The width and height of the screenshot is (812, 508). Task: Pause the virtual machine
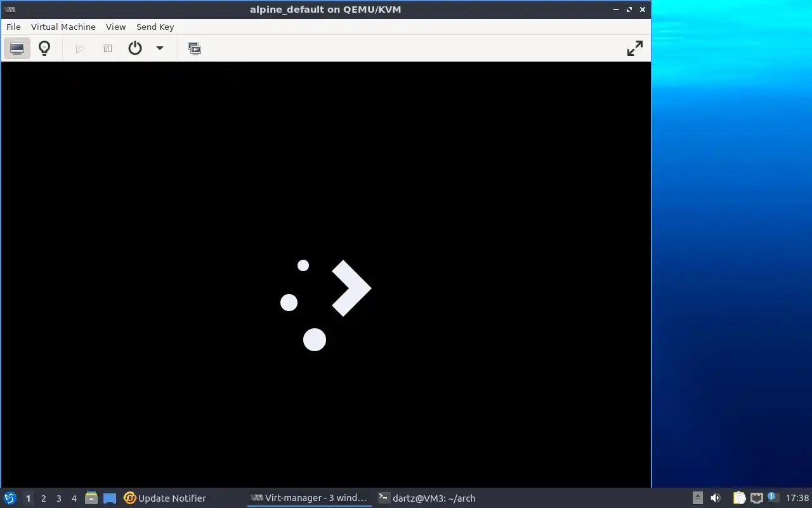108,48
